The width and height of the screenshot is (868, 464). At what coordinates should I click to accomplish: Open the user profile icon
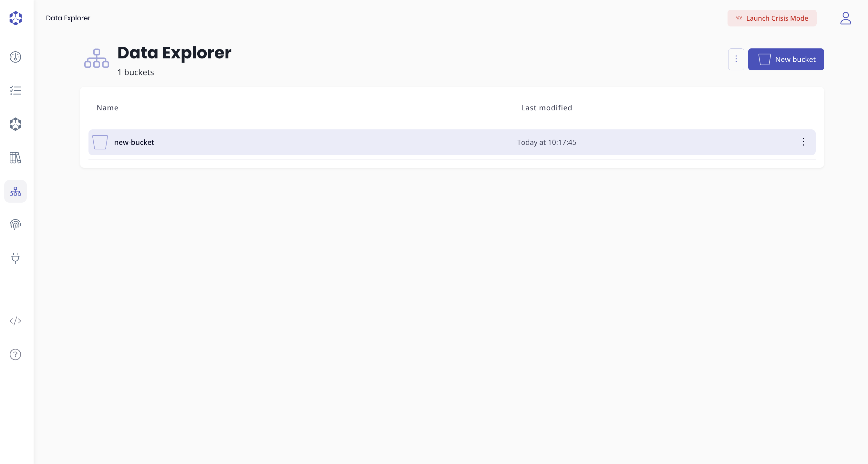845,18
